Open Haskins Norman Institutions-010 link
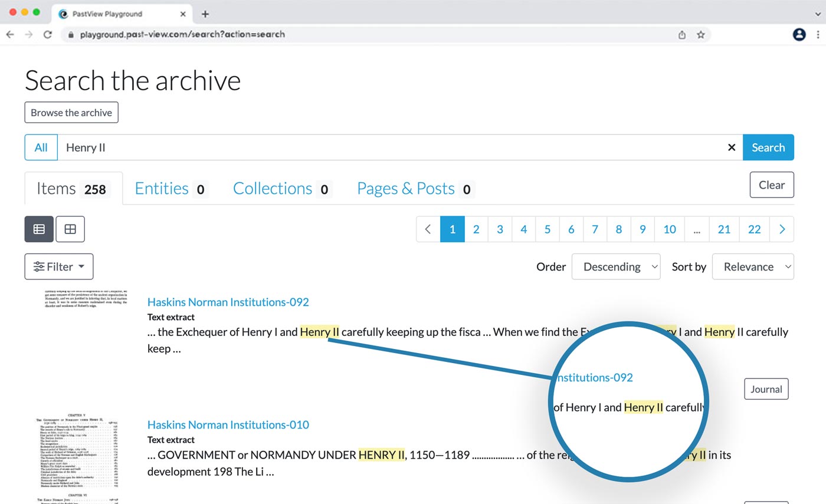Screen dimensions: 826x504 pyautogui.click(x=228, y=424)
